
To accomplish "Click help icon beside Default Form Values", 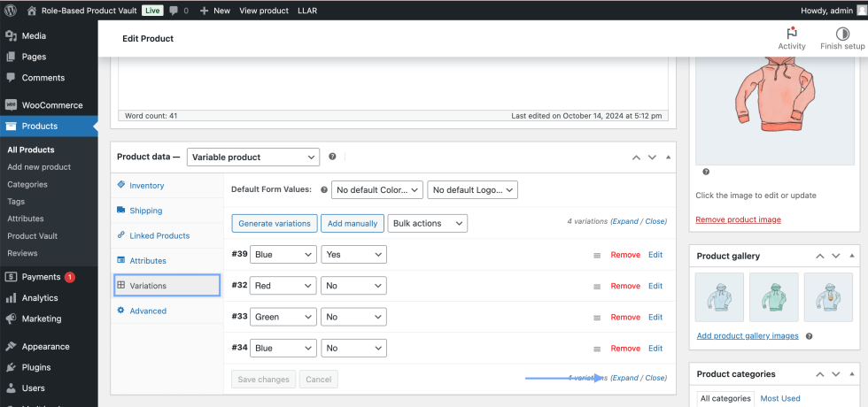I will [323, 189].
